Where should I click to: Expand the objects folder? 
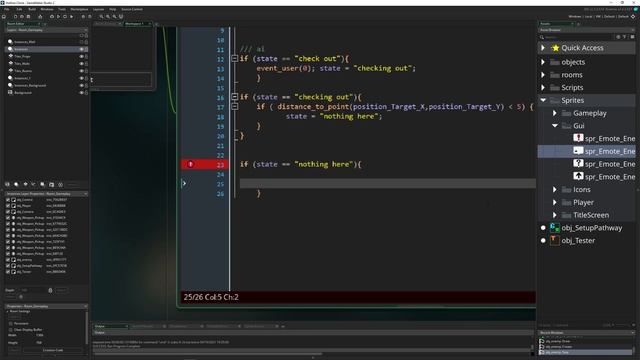click(x=543, y=62)
